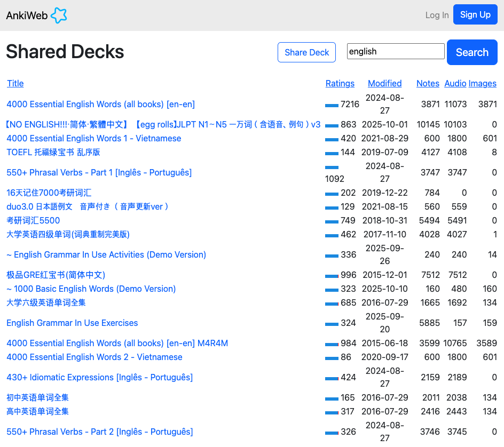Sort decks by Notes column
Viewport: 504px width, 447px height.
[x=428, y=83]
